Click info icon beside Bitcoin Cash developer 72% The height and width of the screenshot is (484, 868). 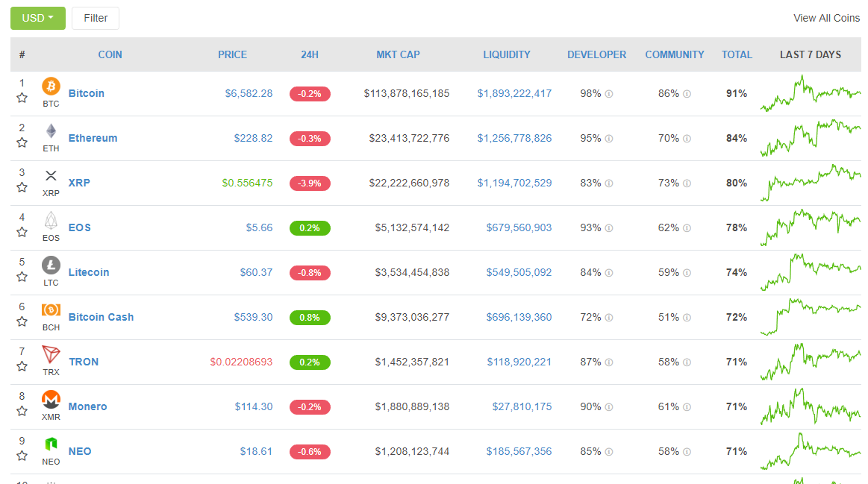click(609, 318)
